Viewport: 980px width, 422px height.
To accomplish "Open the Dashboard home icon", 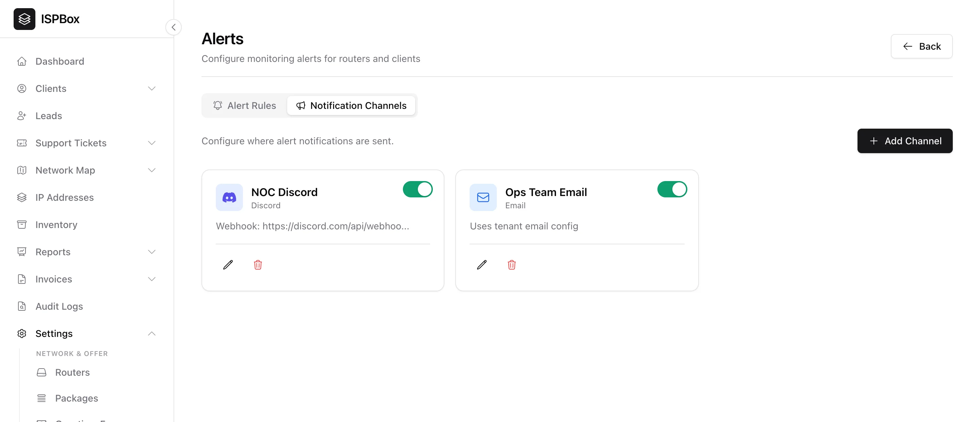I will [22, 61].
